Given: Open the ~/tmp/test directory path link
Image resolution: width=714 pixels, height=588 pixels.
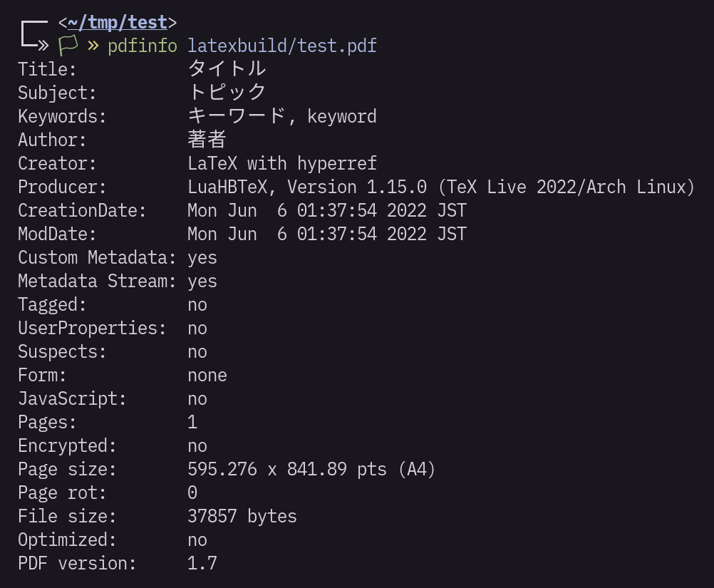Looking at the screenshot, I should 118,22.
